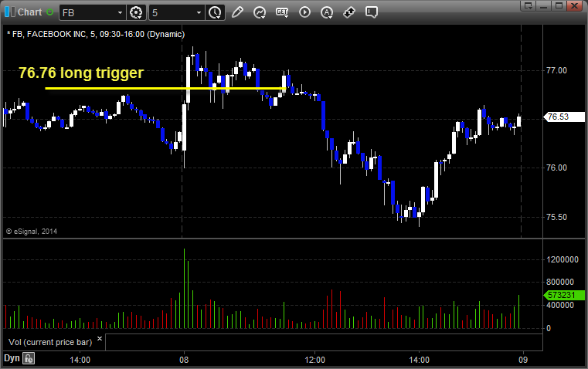
Task: Click the 573231 volume marker
Action: 564,295
